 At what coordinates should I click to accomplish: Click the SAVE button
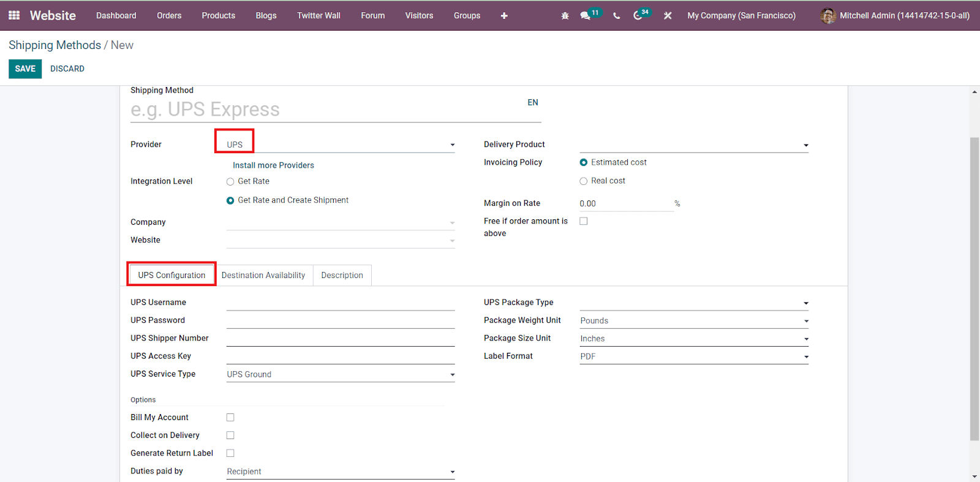click(x=25, y=69)
